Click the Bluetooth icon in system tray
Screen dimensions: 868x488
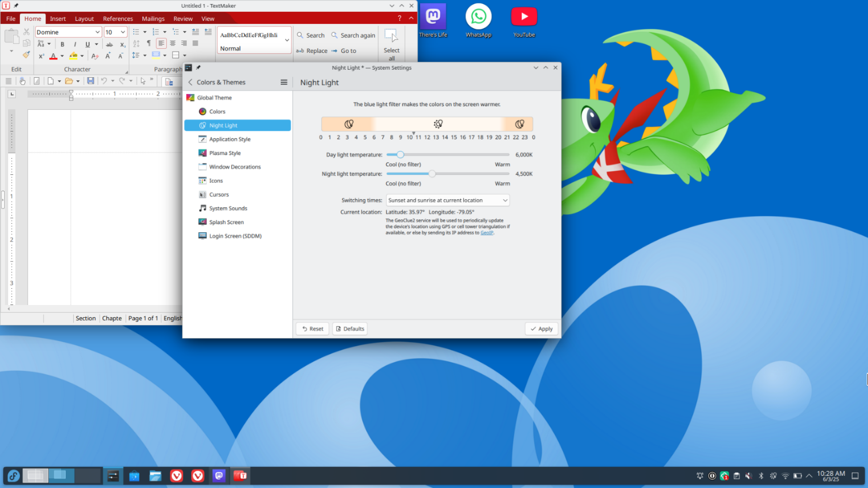pyautogui.click(x=761, y=476)
